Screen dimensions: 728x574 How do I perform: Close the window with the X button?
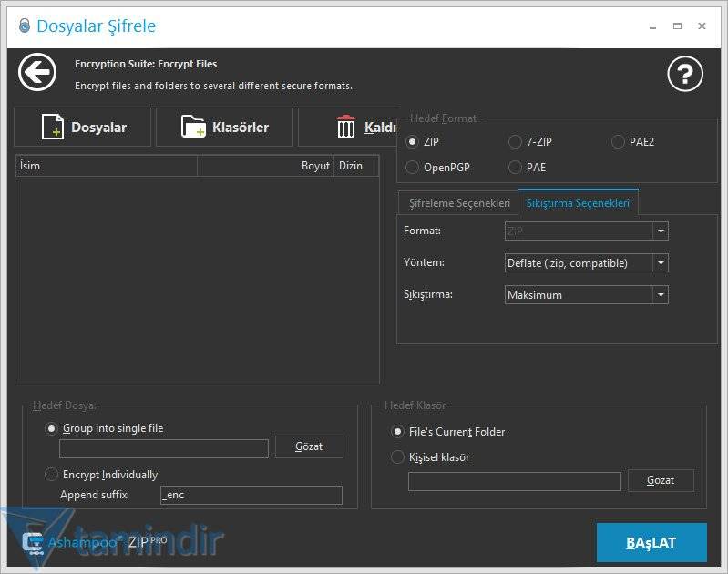click(x=702, y=26)
